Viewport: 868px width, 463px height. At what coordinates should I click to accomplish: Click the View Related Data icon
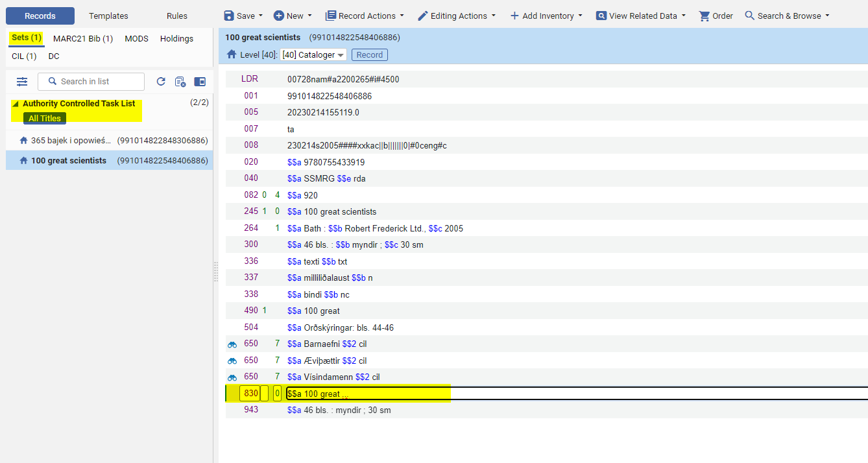tap(601, 16)
